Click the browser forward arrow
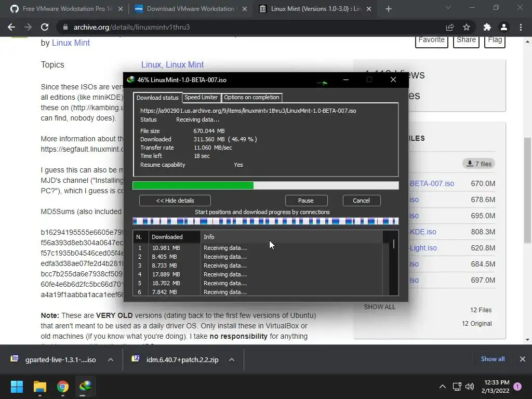 [28, 27]
